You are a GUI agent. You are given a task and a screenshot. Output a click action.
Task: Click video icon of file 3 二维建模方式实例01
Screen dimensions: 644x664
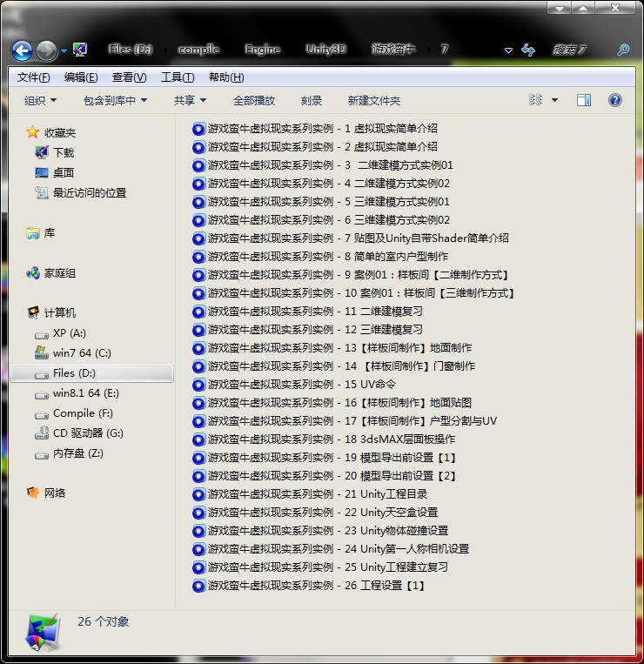[x=198, y=165]
